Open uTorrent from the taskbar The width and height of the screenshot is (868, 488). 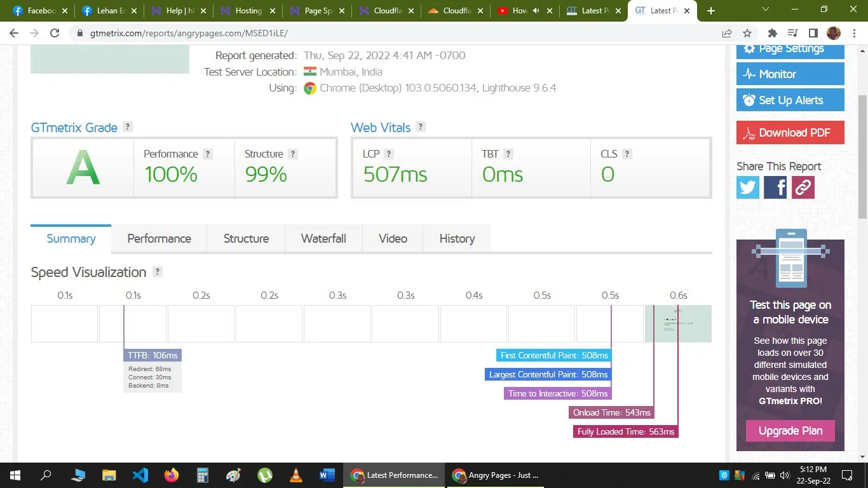pyautogui.click(x=265, y=475)
